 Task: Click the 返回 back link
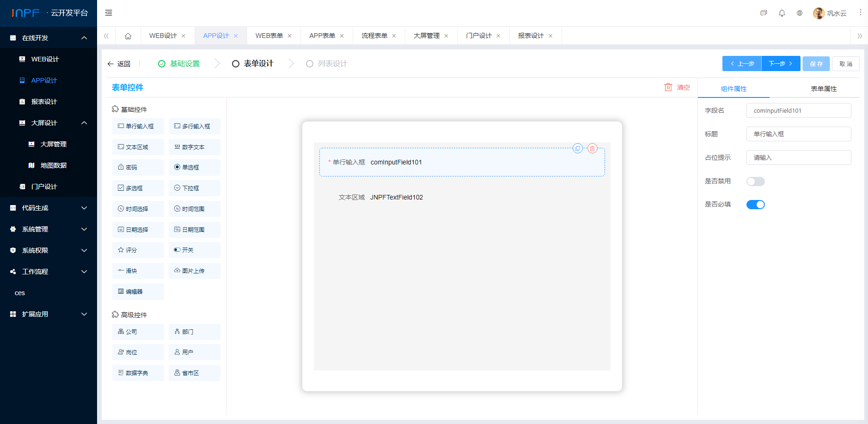click(119, 64)
